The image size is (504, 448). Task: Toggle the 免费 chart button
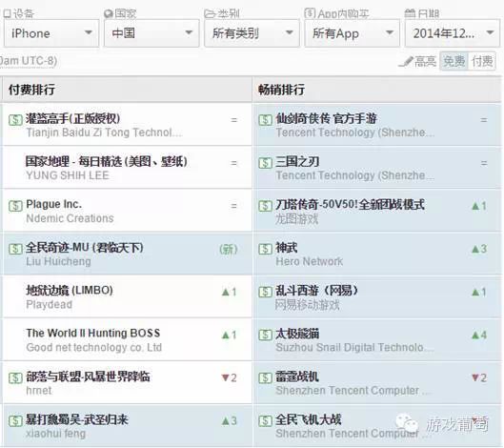pos(454,61)
